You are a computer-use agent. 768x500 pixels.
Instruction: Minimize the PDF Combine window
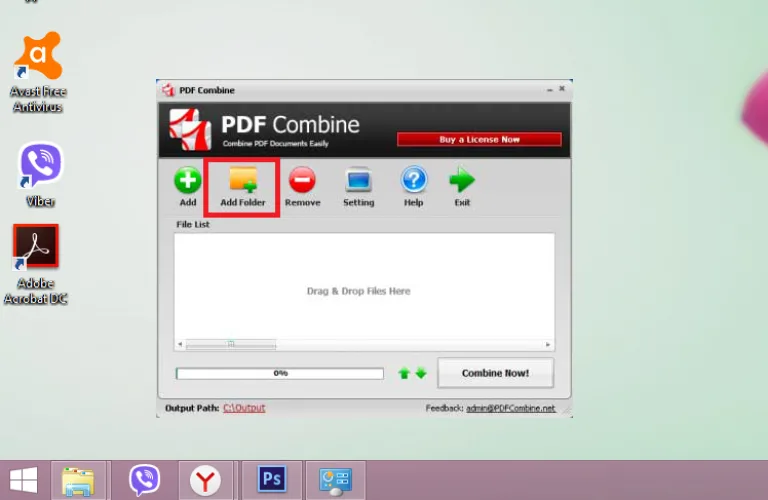[550, 90]
